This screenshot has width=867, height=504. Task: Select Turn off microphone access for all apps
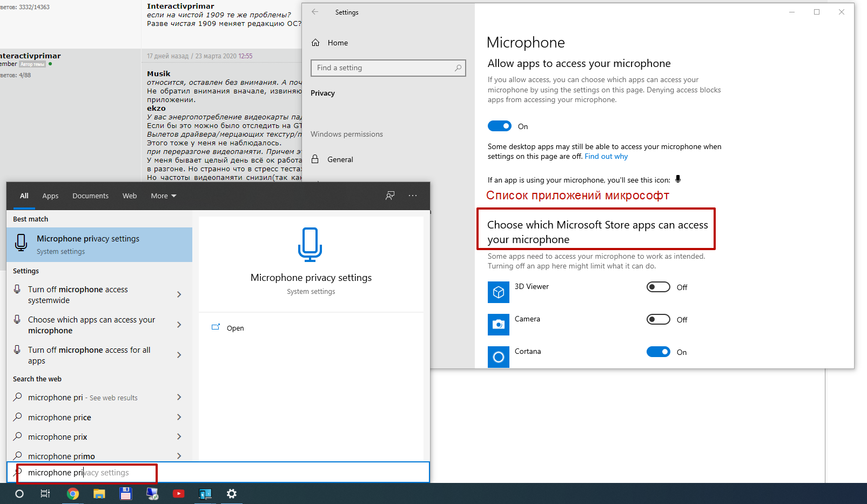99,355
